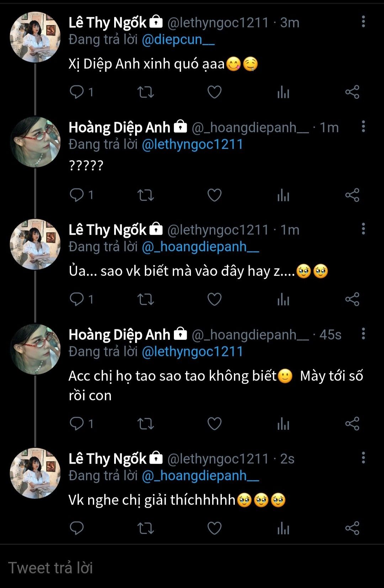Open the @diepcun__ mention link
Viewport: 384px width, 588px height.
point(178,39)
